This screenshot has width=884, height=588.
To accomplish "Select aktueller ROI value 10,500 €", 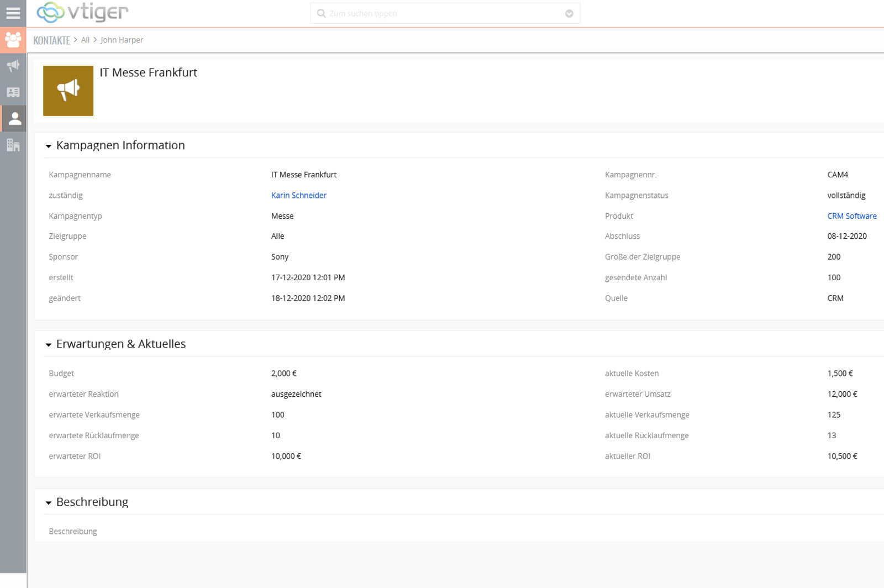I will (x=842, y=456).
